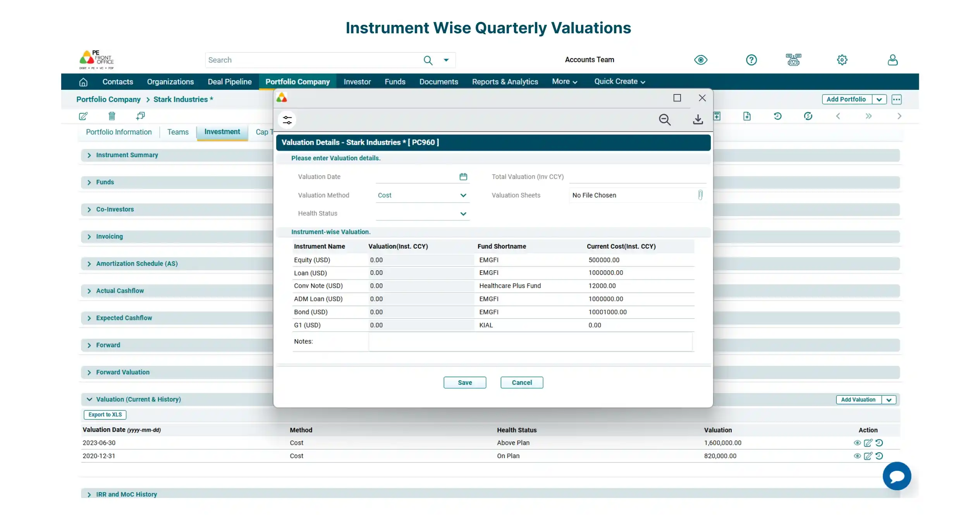Image resolution: width=980 pixels, height=515 pixels.
Task: Open the user profile icon
Action: (x=893, y=60)
